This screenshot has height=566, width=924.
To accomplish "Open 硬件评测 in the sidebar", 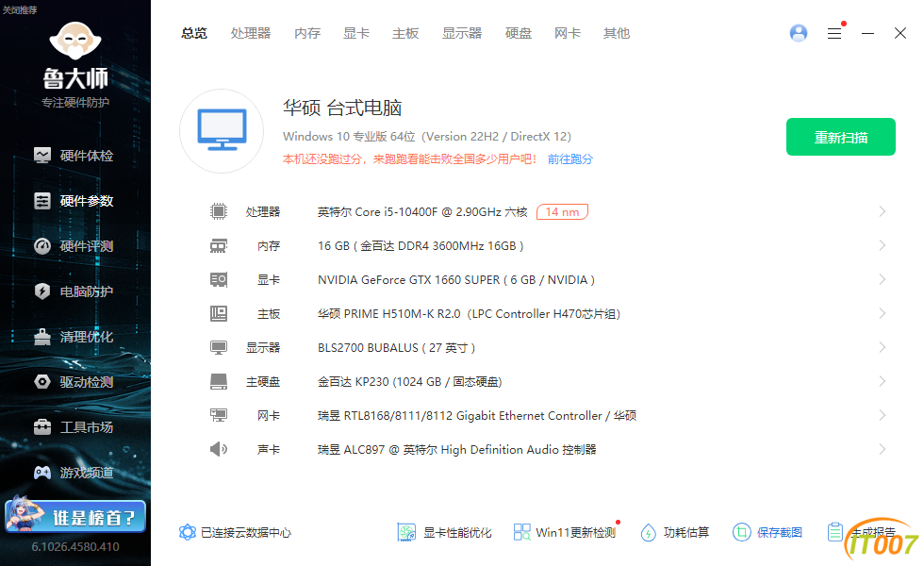I will click(74, 246).
